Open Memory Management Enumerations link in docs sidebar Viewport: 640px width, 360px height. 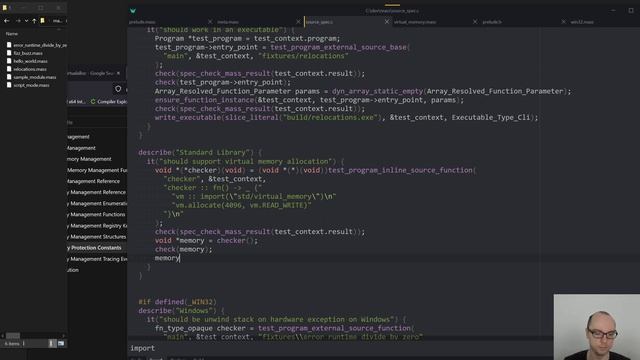pyautogui.click(x=97, y=203)
